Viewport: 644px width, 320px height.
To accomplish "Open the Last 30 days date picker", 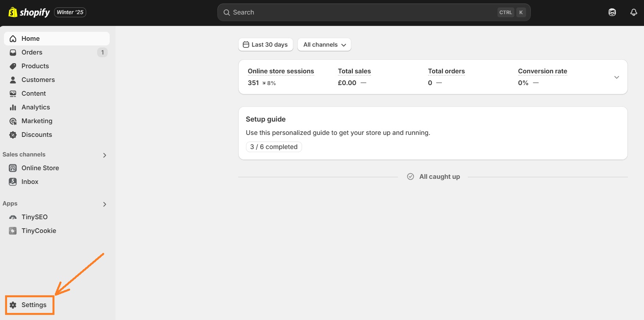I will [x=266, y=44].
